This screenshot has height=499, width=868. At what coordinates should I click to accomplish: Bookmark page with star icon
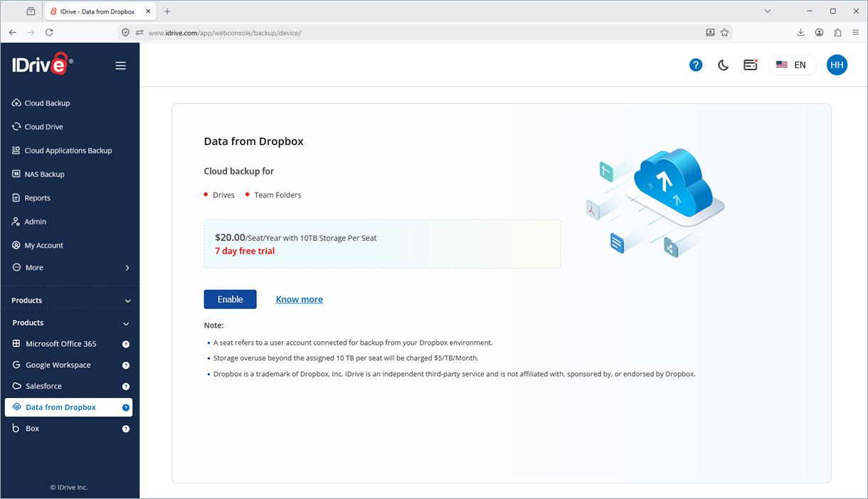point(724,33)
